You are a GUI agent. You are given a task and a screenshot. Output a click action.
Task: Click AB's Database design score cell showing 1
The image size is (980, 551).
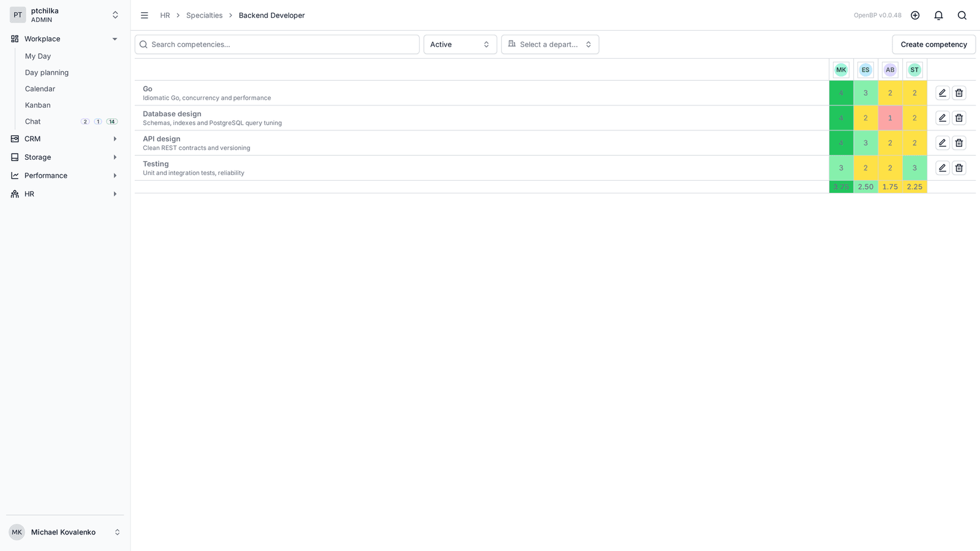(x=890, y=118)
